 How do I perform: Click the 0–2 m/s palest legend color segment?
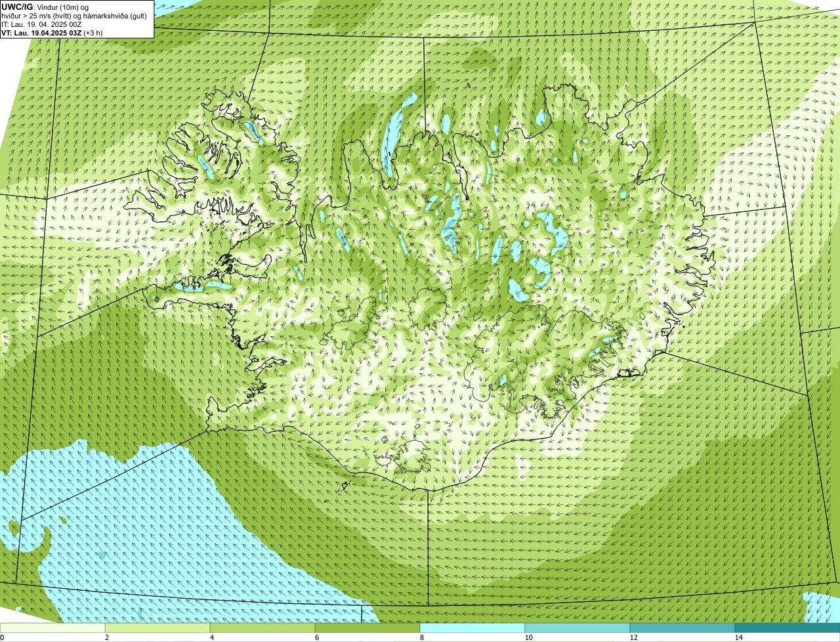coord(52,628)
